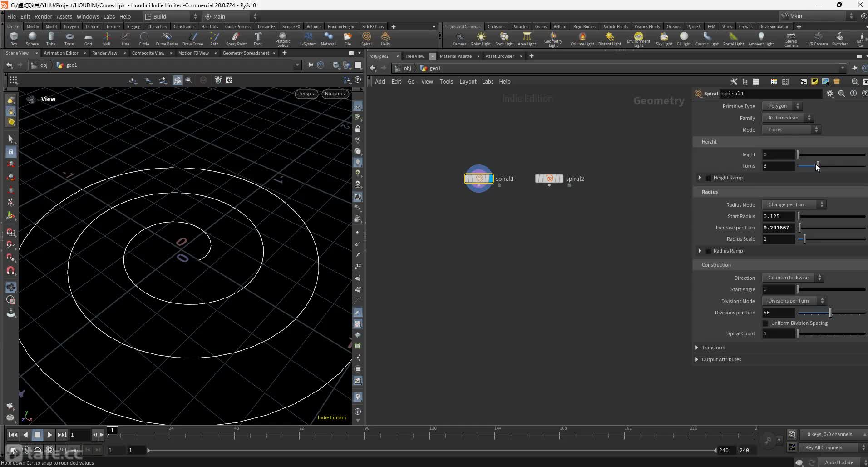Activate the Curve Bezier tool
The height and width of the screenshot is (467, 868).
pyautogui.click(x=167, y=39)
